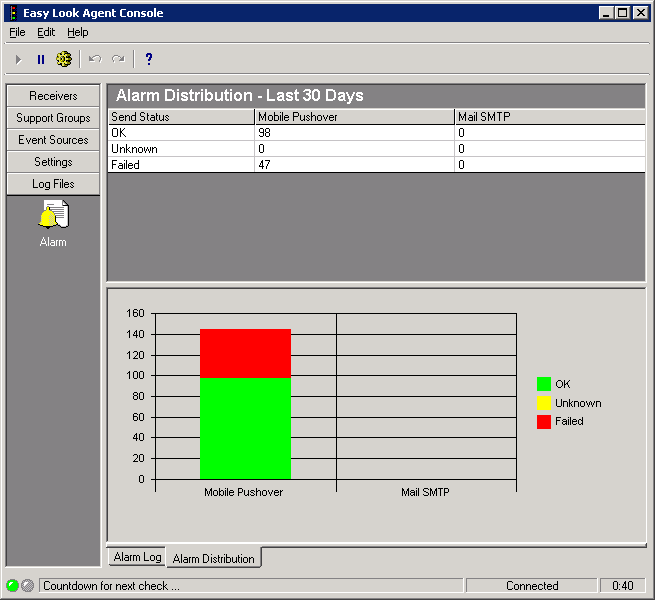Select the Unknown row in table
Screen dimensions: 655x600
click(x=376, y=149)
